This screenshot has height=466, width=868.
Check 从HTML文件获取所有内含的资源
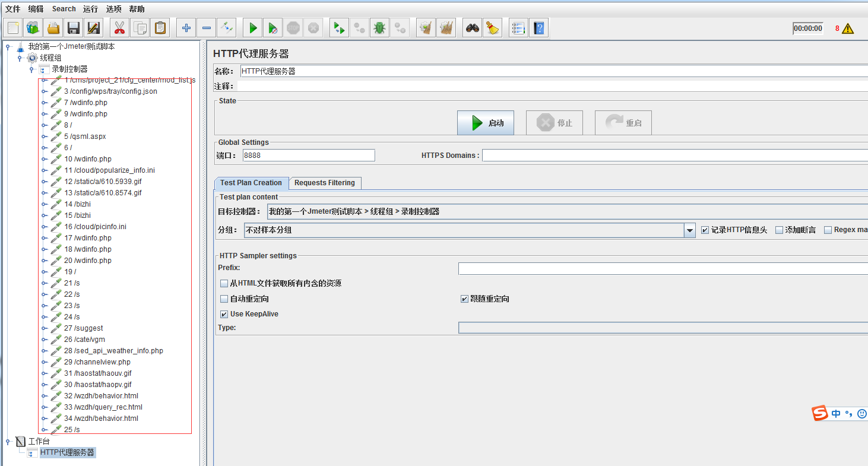(x=224, y=284)
